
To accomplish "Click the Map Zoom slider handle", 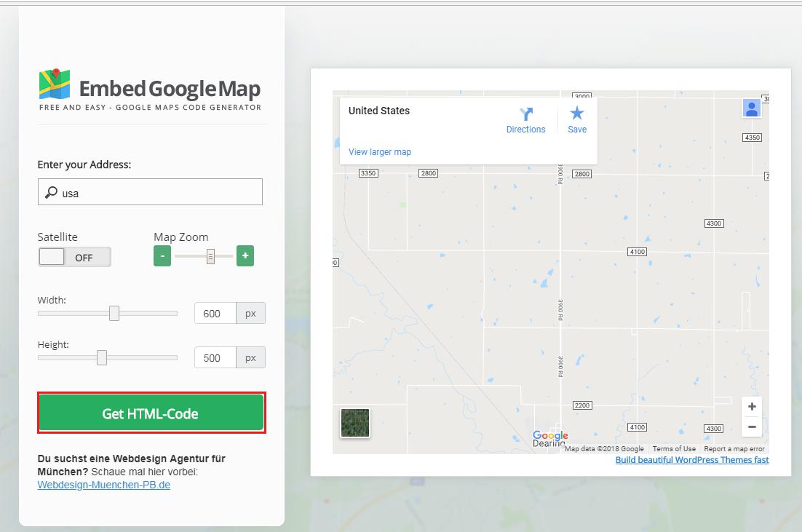I will point(210,256).
